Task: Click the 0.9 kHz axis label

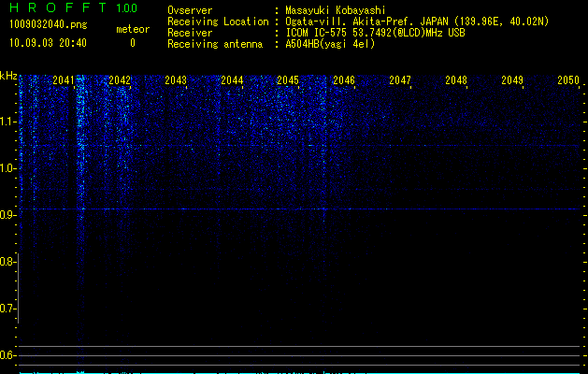Action: pos(7,215)
